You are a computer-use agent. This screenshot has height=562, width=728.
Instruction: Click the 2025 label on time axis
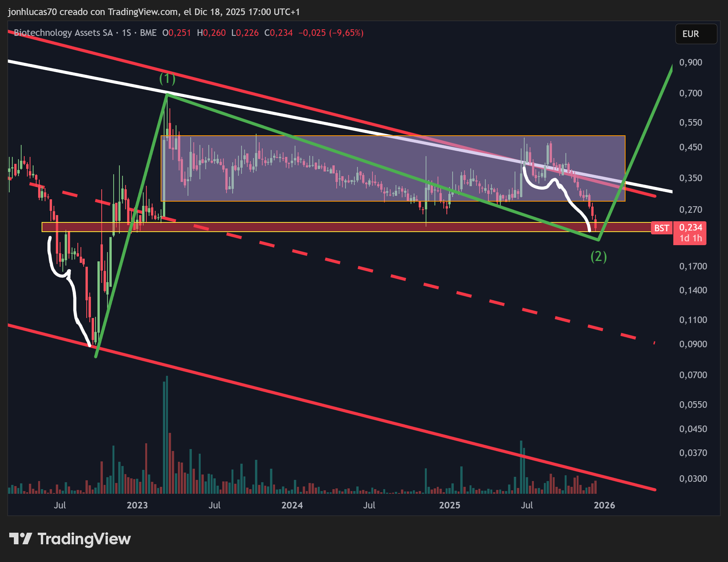tap(450, 505)
